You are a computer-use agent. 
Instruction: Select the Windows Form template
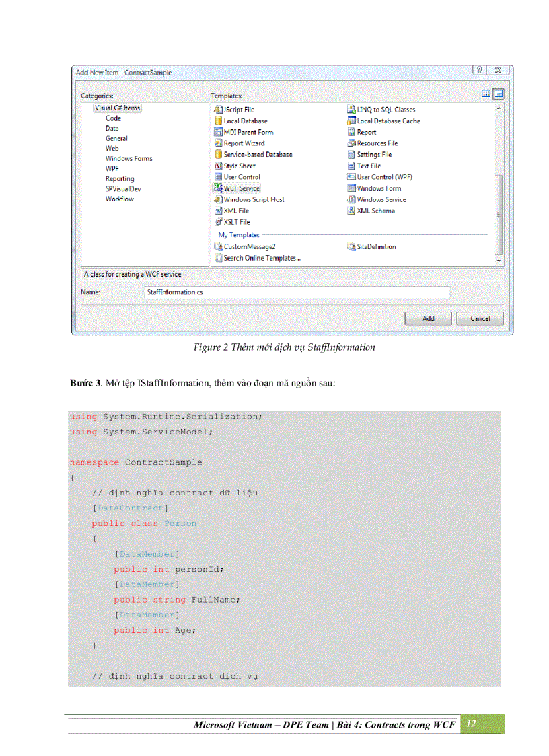click(x=377, y=188)
